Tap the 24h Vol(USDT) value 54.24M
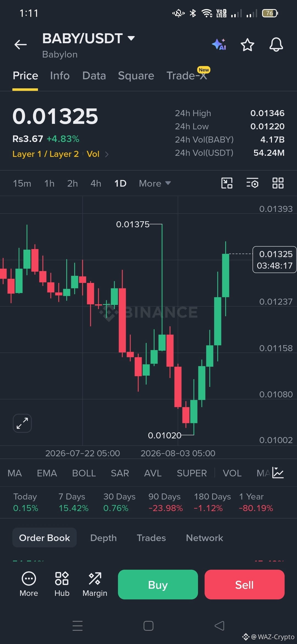 (269, 153)
